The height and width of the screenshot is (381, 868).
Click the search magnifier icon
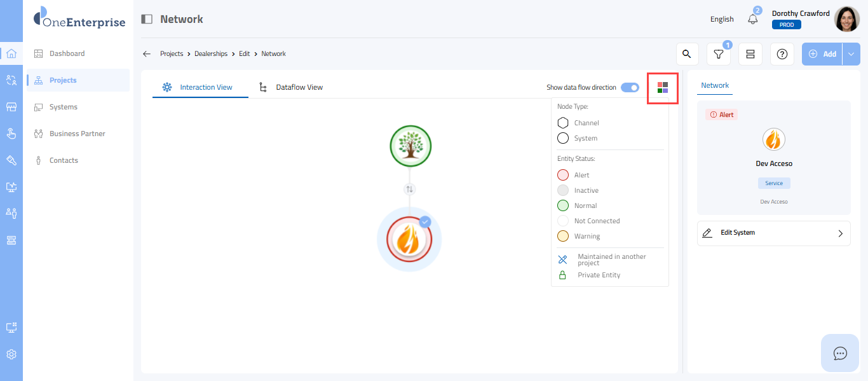686,54
